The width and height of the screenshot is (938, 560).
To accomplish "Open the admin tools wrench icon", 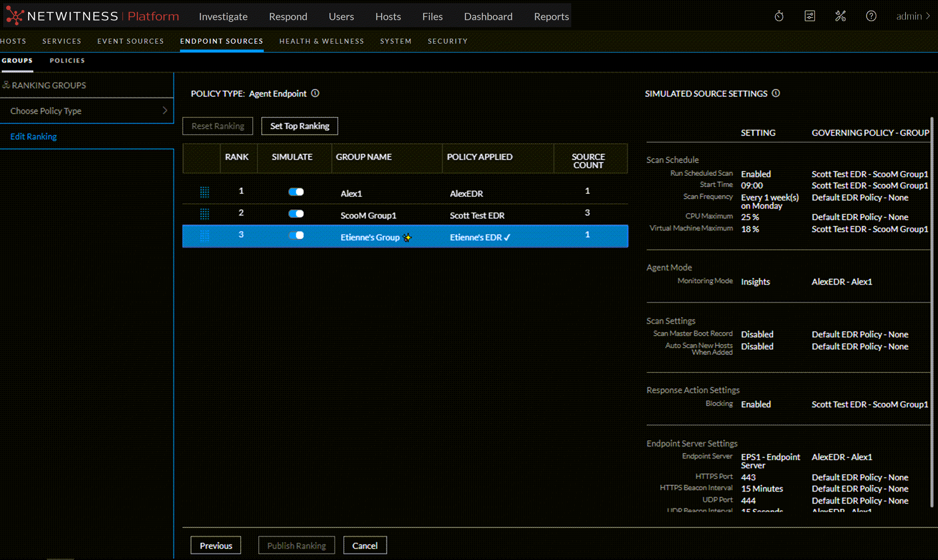I will pos(840,16).
